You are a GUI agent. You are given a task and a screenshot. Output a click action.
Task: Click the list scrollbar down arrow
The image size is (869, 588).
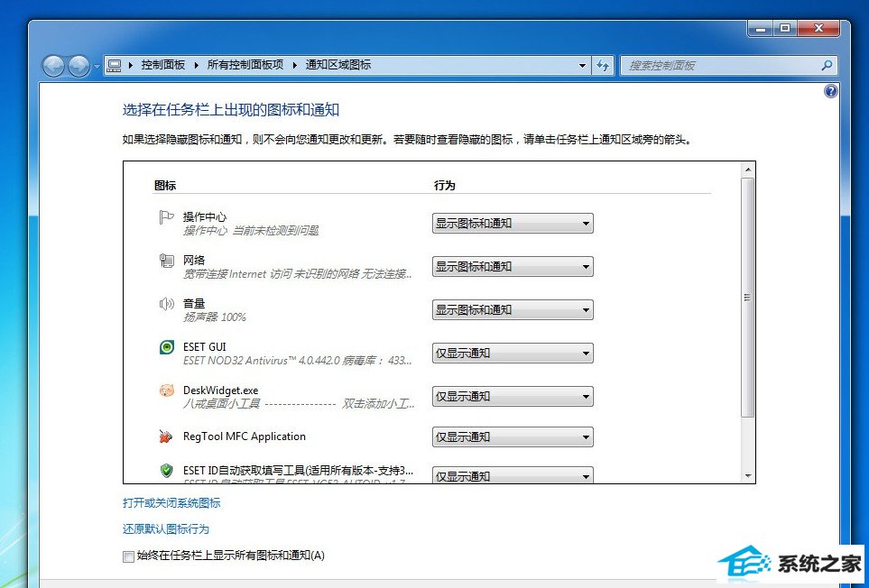coord(747,475)
